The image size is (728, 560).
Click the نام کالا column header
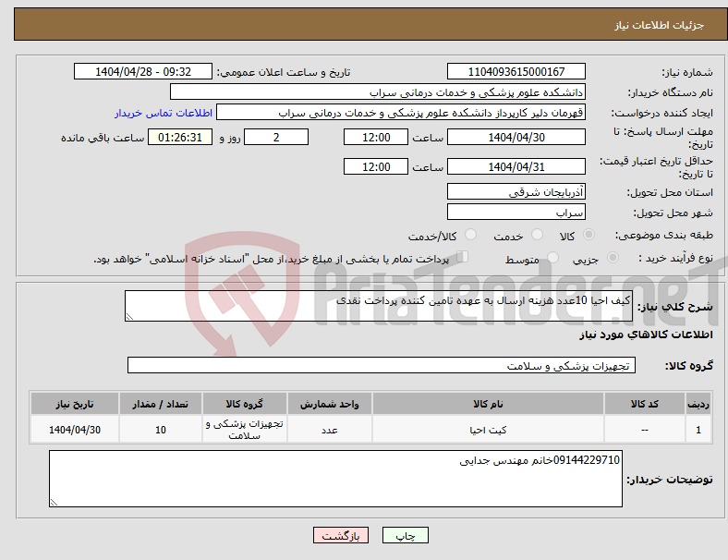click(x=488, y=404)
